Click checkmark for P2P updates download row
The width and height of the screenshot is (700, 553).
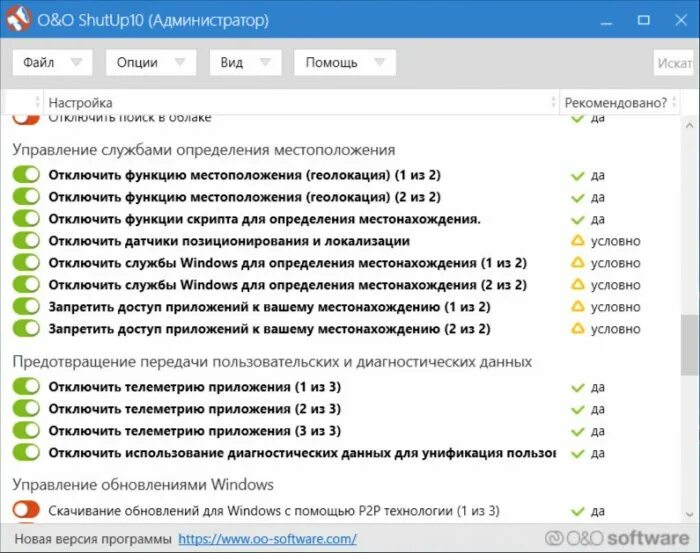pyautogui.click(x=578, y=511)
